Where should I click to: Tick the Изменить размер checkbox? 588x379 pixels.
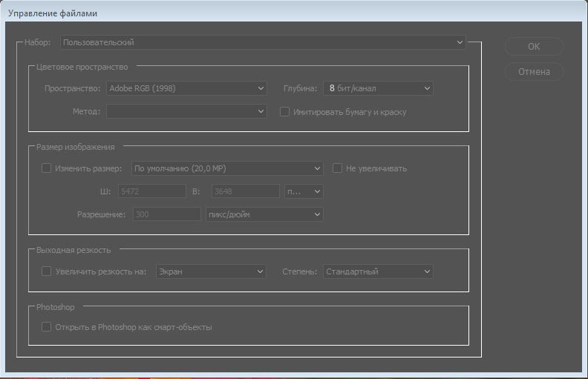[47, 168]
